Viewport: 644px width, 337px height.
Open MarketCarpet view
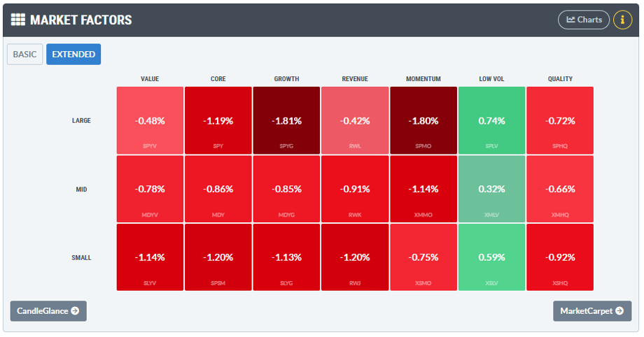coord(592,310)
